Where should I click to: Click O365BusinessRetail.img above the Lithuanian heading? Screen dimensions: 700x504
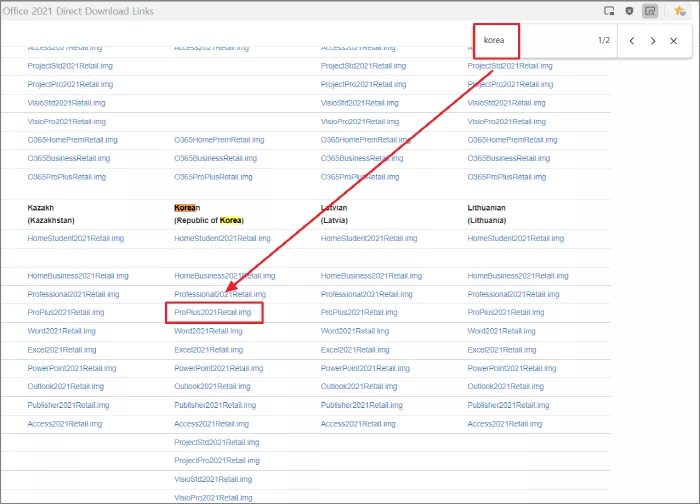coord(509,158)
